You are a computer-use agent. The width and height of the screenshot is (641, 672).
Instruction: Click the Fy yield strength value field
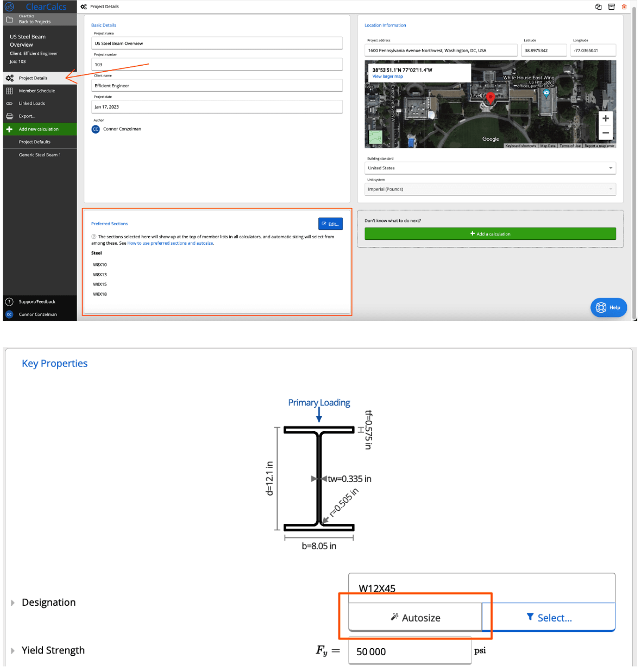410,651
